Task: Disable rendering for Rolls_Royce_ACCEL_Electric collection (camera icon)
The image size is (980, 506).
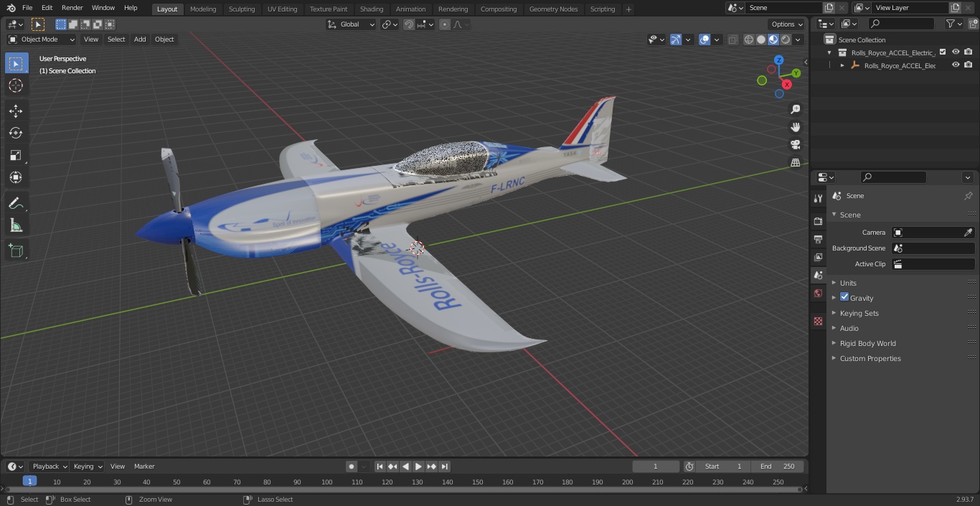Action: point(969,52)
